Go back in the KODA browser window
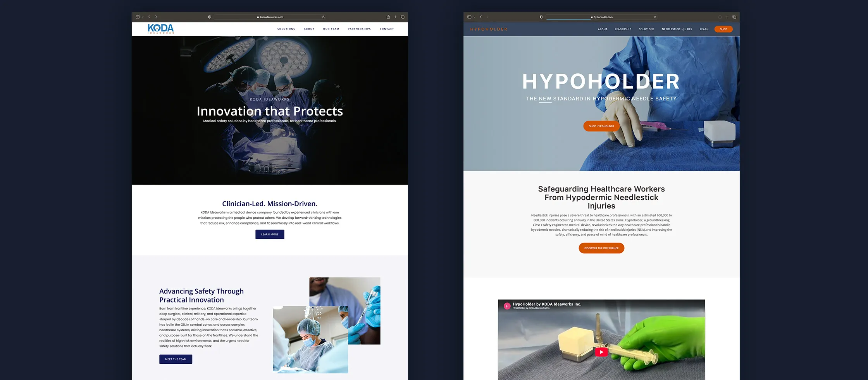The width and height of the screenshot is (868, 380). [x=149, y=17]
